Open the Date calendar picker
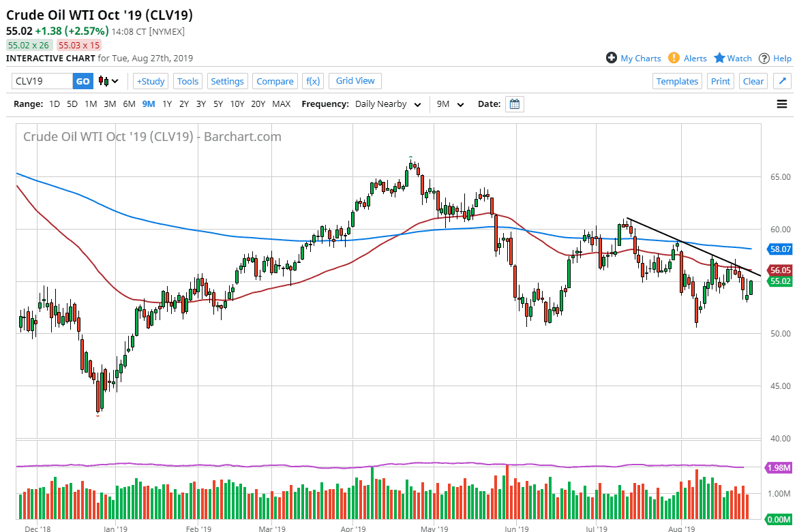 pos(515,104)
